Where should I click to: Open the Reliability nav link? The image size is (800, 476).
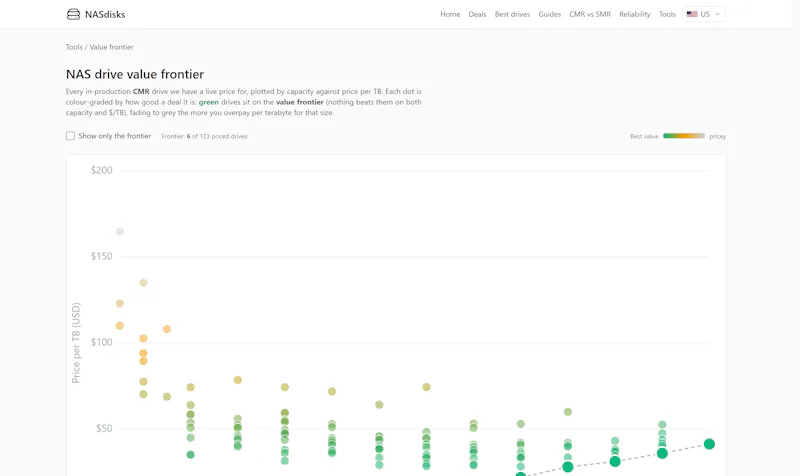635,14
